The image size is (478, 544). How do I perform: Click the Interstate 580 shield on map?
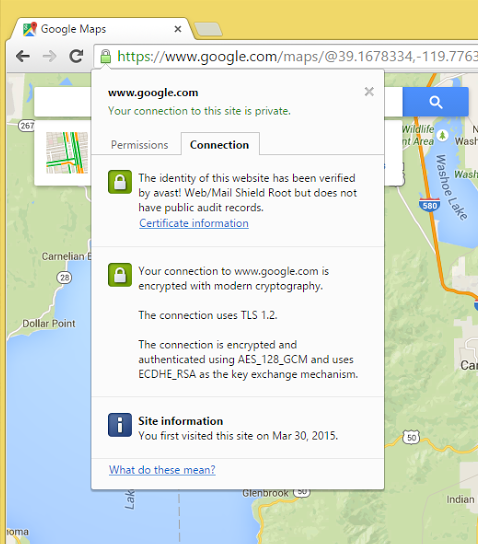(429, 205)
